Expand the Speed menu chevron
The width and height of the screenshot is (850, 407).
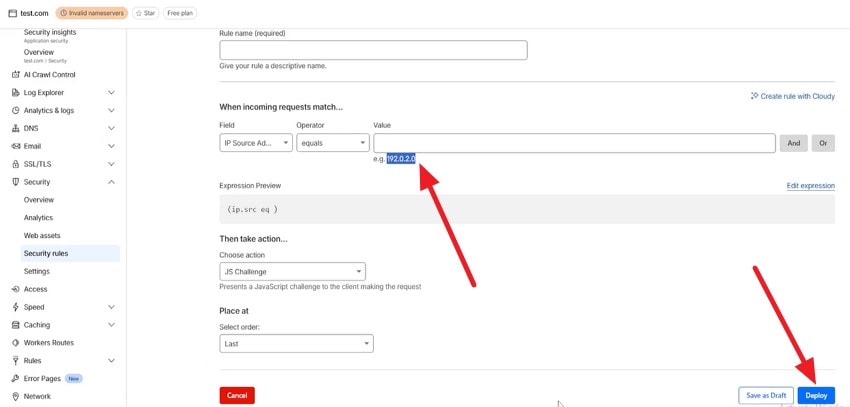coord(111,307)
